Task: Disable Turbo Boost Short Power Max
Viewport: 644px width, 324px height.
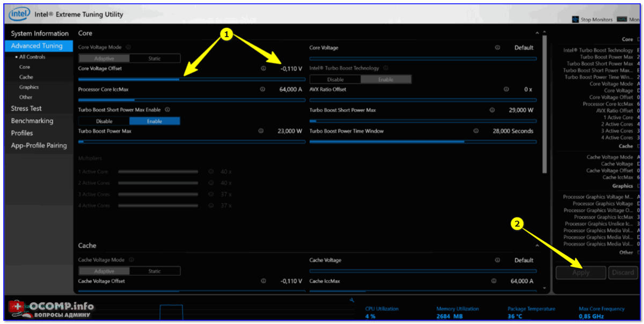Action: point(104,121)
